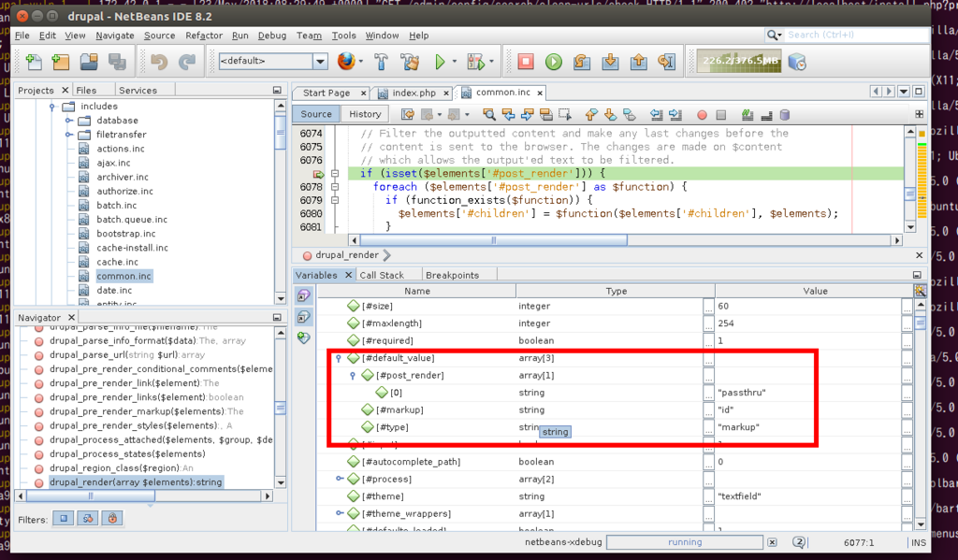This screenshot has width=958, height=560.
Task: Click the Step Out debug icon
Action: pyautogui.click(x=638, y=61)
